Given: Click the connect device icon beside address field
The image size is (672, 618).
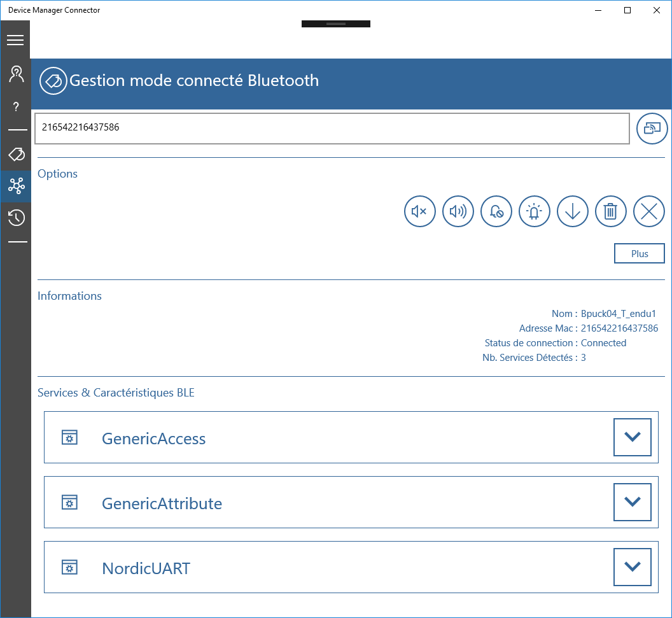Looking at the screenshot, I should [x=652, y=128].
